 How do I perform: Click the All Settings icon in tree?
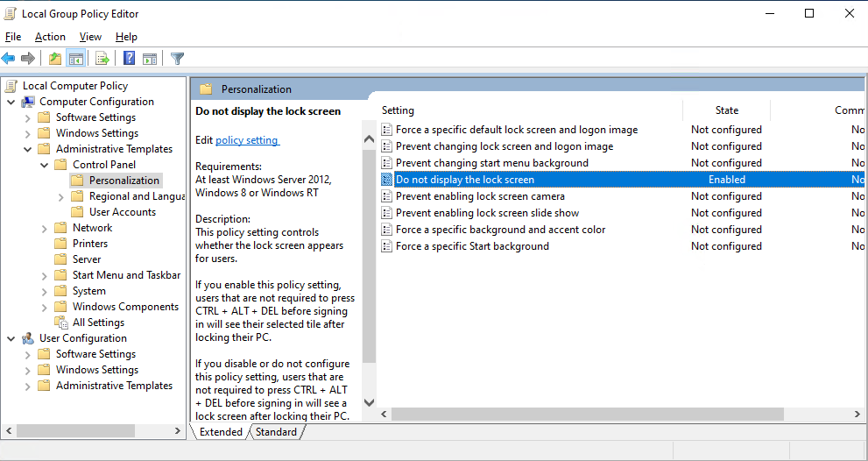click(61, 323)
